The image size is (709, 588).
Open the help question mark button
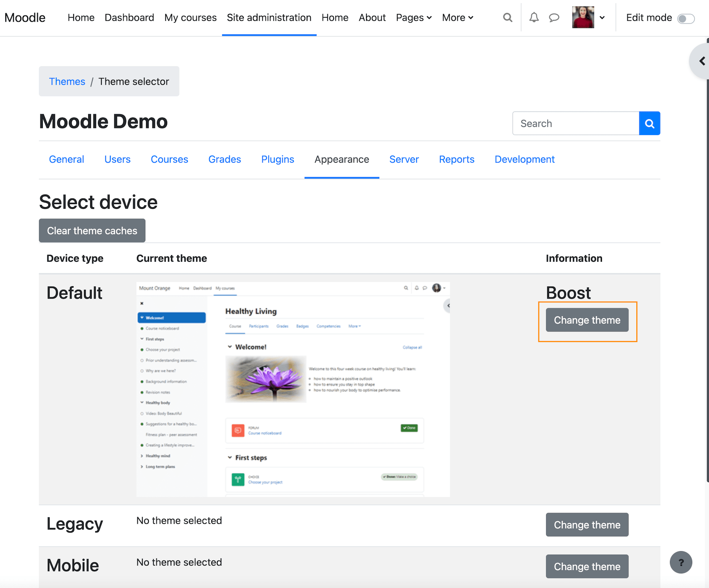pos(681,562)
